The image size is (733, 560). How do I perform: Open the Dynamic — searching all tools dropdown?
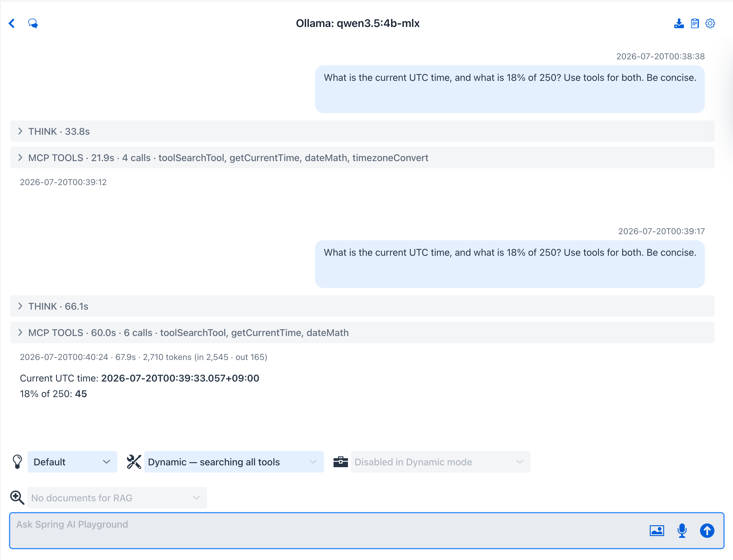pyautogui.click(x=234, y=462)
